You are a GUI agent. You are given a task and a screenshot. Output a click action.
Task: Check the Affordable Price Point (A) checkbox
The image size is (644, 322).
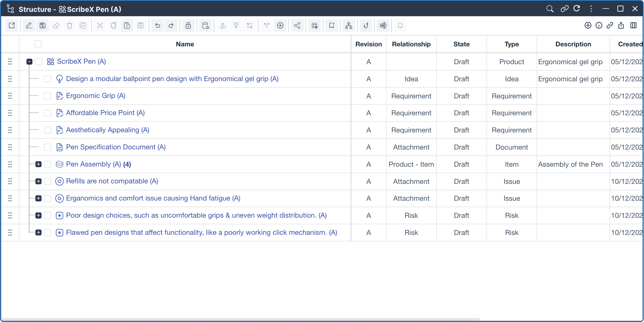pyautogui.click(x=47, y=113)
